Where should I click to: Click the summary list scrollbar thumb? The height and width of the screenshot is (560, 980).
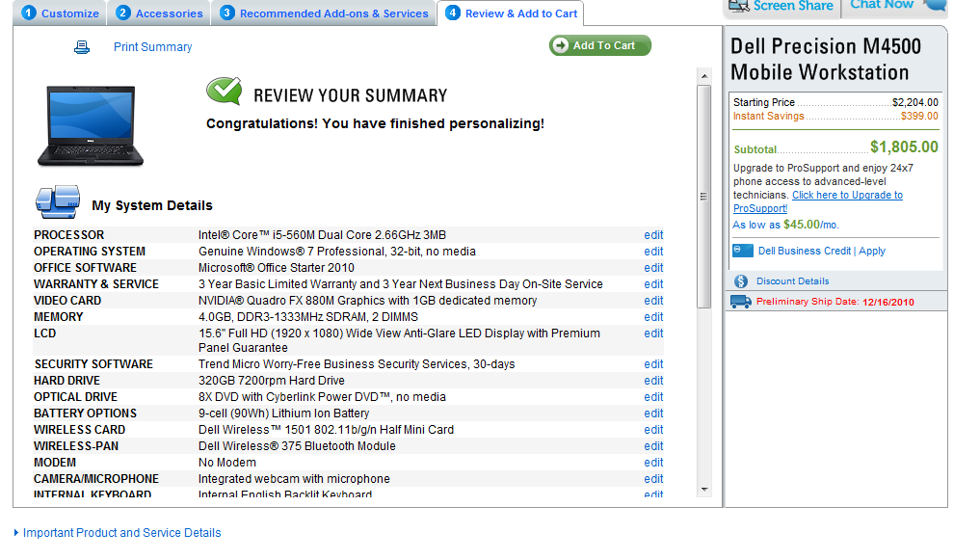point(704,197)
